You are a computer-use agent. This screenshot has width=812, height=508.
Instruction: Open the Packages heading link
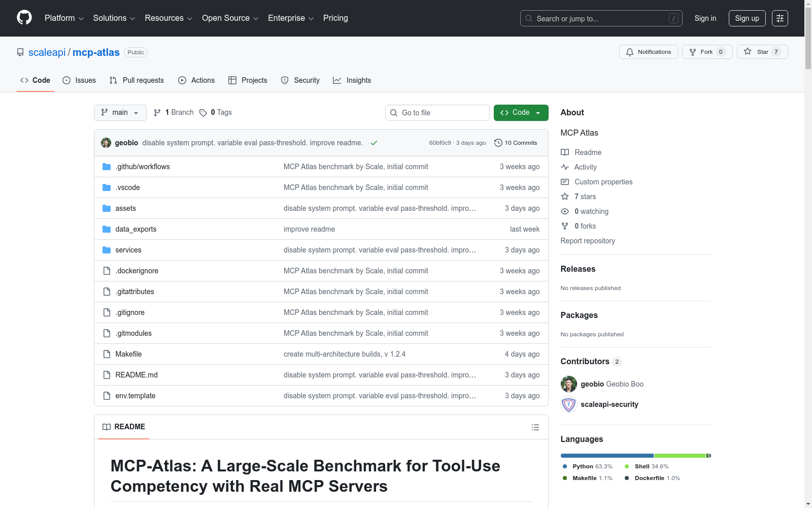point(579,315)
